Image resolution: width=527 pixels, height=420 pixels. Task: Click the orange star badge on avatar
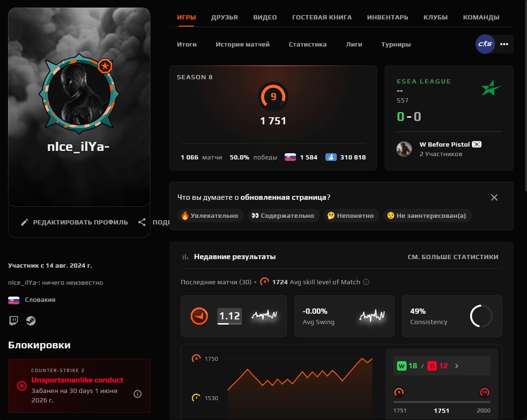coord(105,66)
